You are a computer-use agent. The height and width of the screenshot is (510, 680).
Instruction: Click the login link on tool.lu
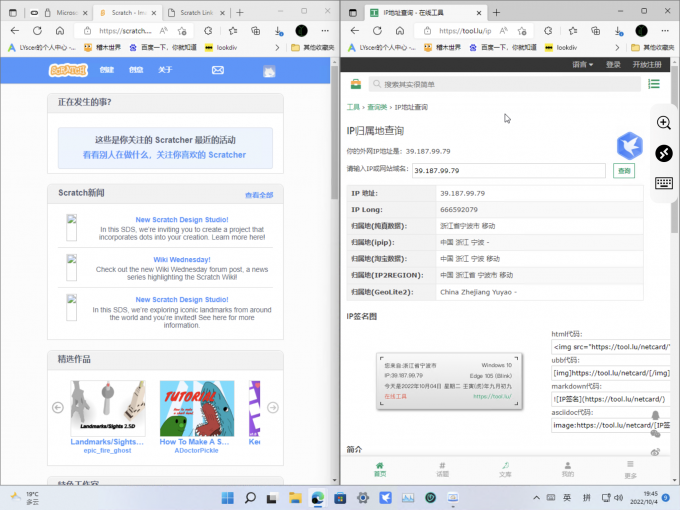tap(613, 65)
